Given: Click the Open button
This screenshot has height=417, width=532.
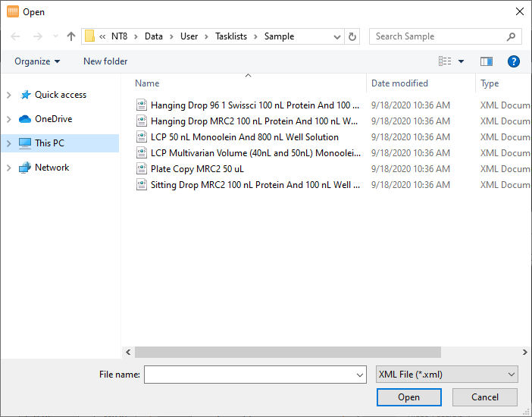Looking at the screenshot, I should (408, 397).
